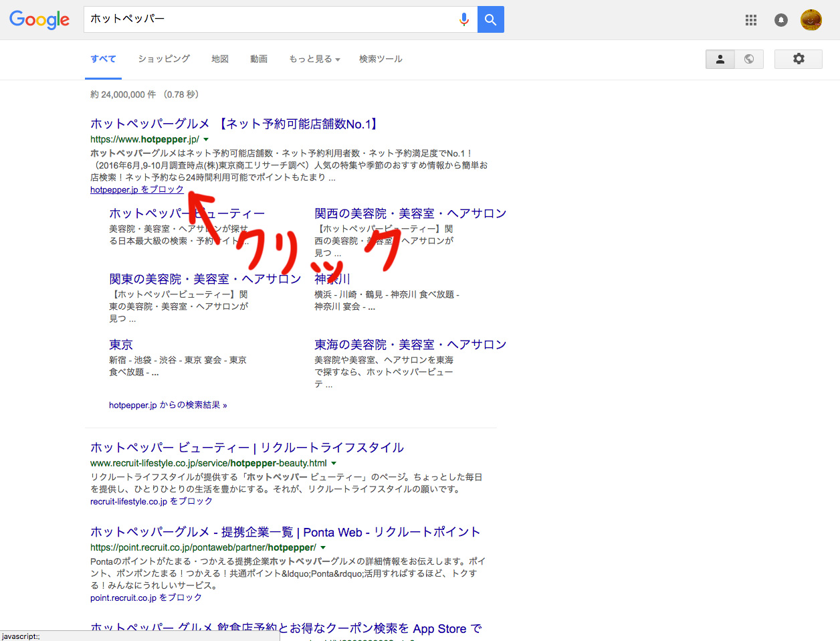The width and height of the screenshot is (840, 641).
Task: Expand dropdown arrow next to www.hotpepper.jp URL
Action: click(x=206, y=139)
